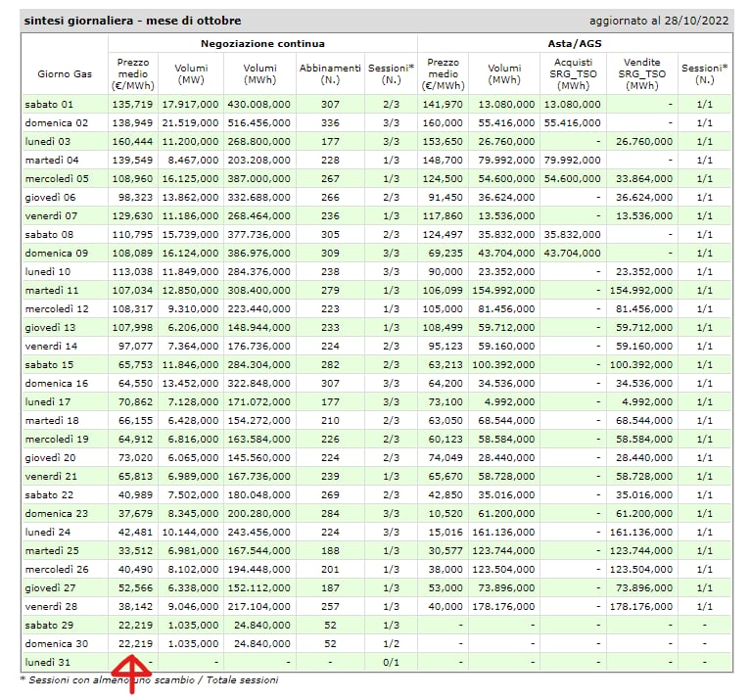Viewport: 751px width, 700px height.
Task: Click the 516.456.000 volume cell
Action: click(x=258, y=123)
